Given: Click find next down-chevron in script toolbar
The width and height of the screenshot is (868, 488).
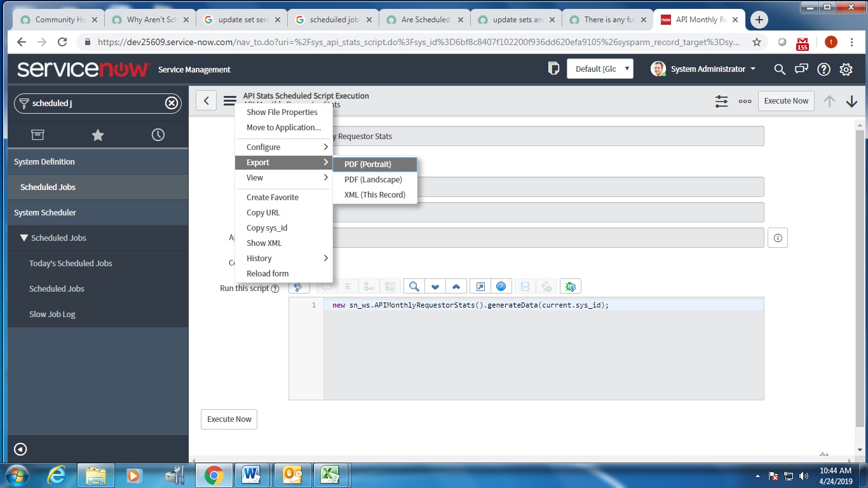Looking at the screenshot, I should click(435, 287).
